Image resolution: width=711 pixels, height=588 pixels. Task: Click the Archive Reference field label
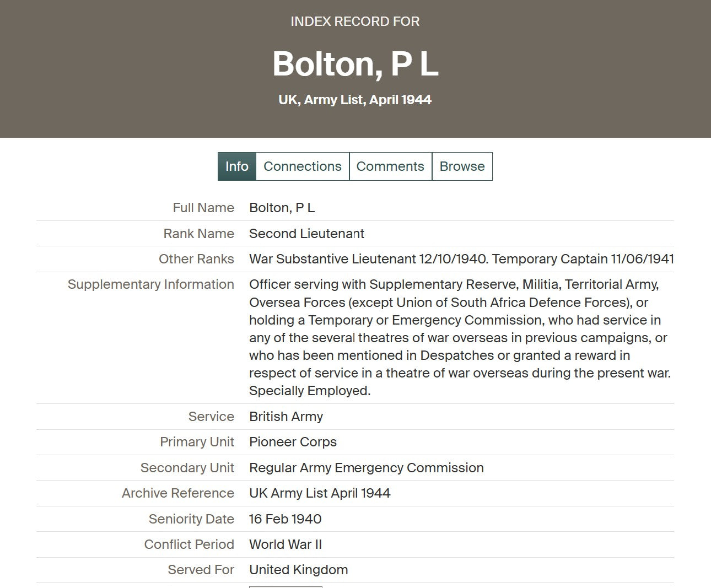(178, 493)
